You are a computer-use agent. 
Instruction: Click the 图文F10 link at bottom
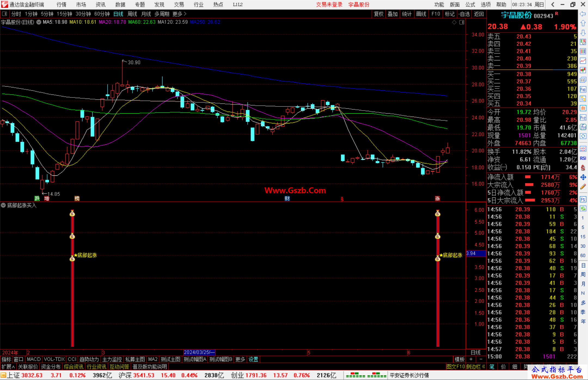pos(455,367)
